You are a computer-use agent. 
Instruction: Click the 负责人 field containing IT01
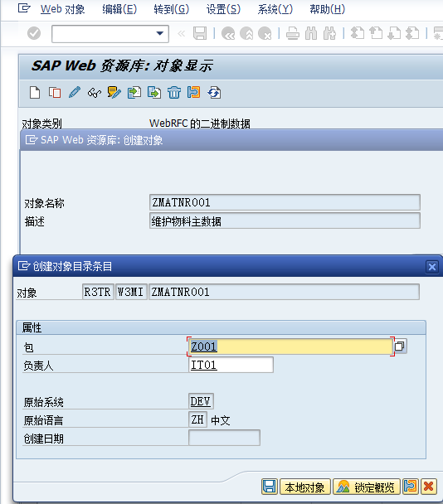(231, 365)
